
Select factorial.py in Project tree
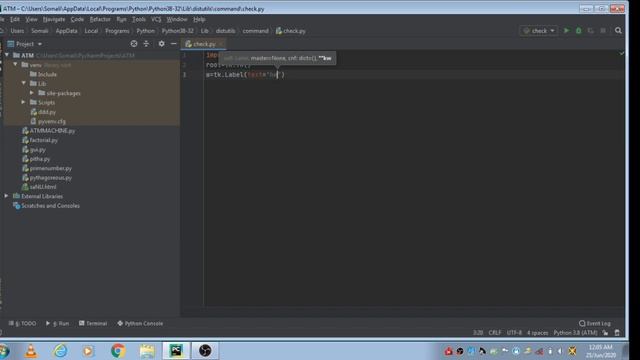(x=44, y=140)
